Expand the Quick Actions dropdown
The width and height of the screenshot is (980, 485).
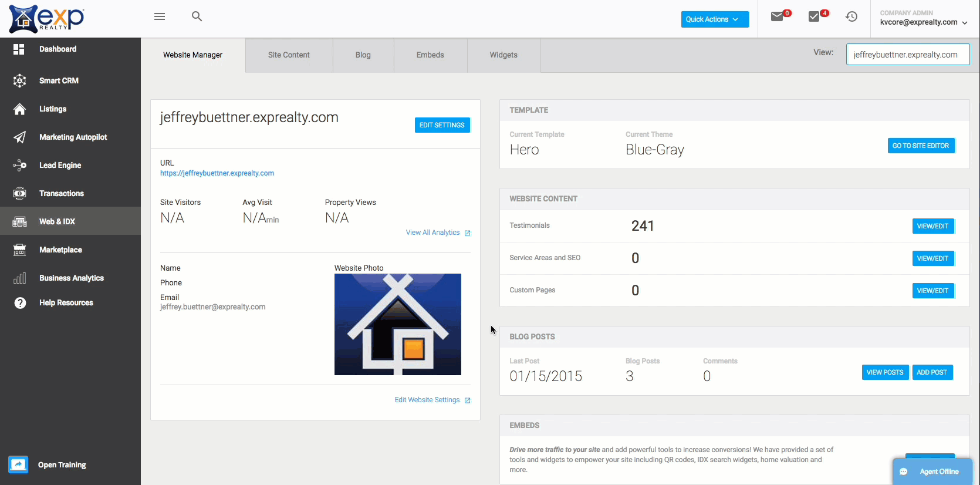715,19
